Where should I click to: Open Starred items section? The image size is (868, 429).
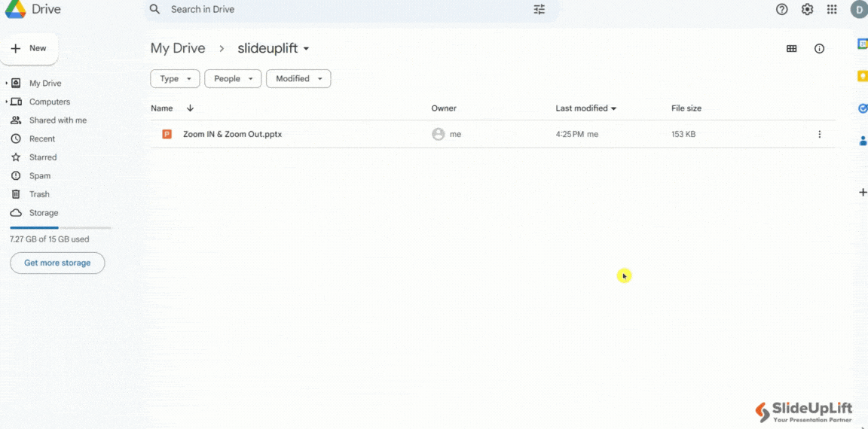click(x=43, y=157)
